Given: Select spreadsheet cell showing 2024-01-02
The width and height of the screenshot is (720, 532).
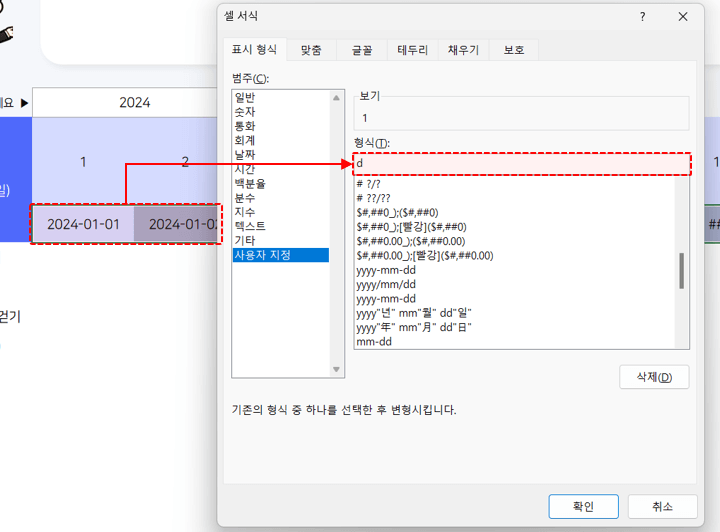Looking at the screenshot, I should (x=177, y=224).
